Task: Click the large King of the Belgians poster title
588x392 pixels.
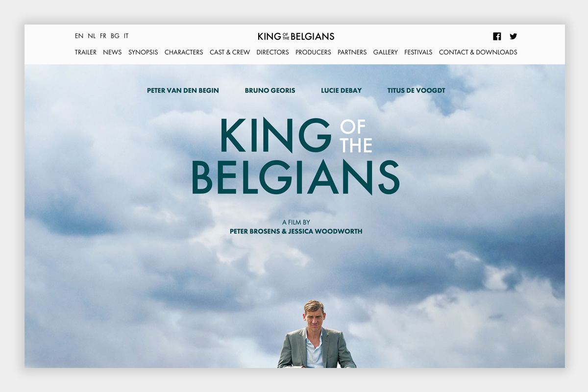Action: 295,156
